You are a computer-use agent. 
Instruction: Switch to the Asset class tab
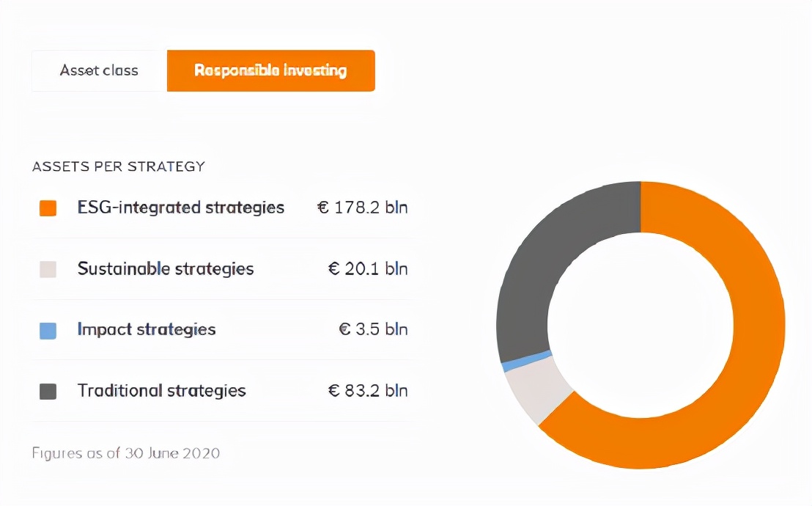pos(99,70)
